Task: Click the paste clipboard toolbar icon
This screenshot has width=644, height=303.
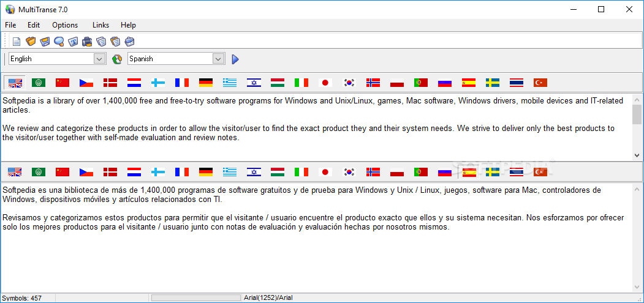Action: pos(115,42)
